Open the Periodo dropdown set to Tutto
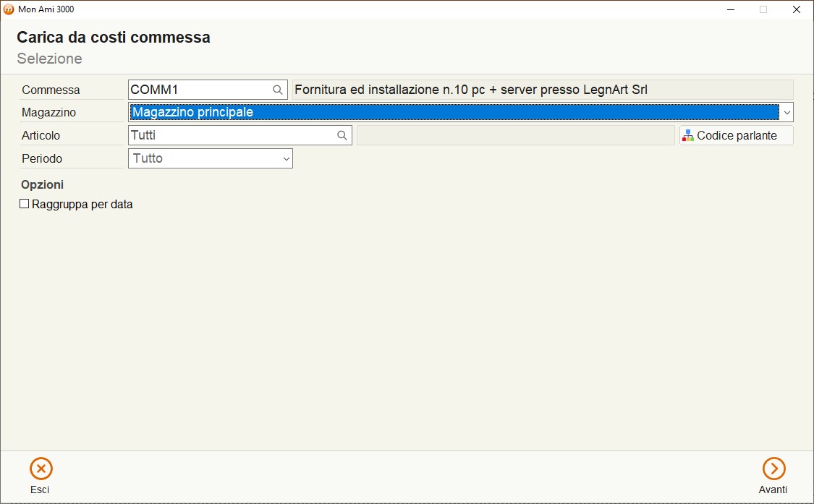 [x=211, y=158]
